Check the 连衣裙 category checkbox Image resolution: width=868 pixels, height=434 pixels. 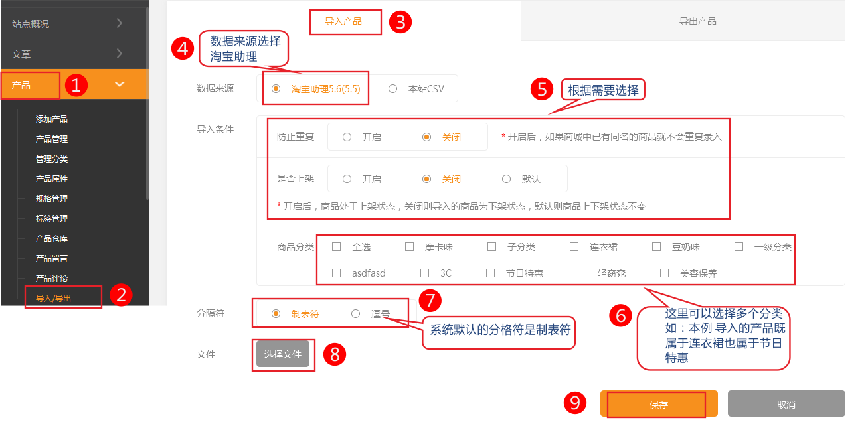(x=574, y=247)
